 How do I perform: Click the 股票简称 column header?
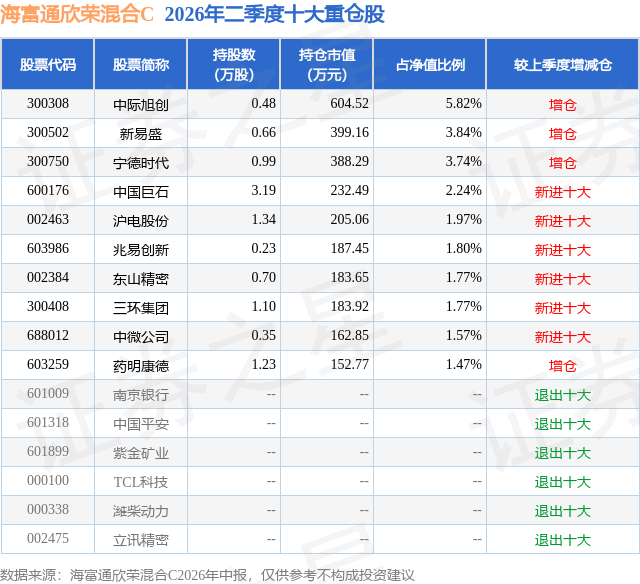pyautogui.click(x=141, y=64)
